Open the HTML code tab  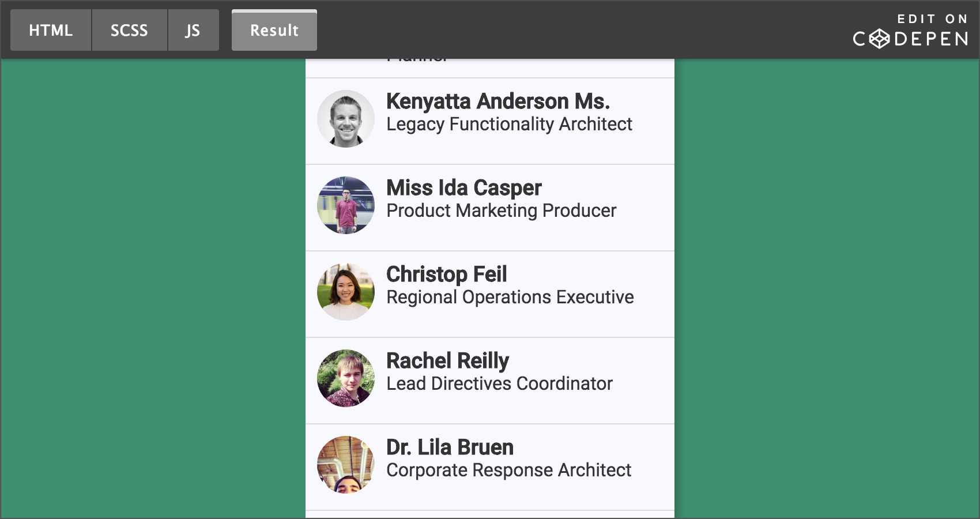(x=51, y=30)
